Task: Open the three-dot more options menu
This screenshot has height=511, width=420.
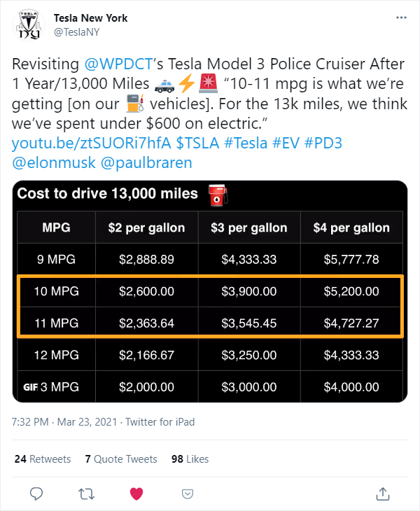Action: click(x=401, y=17)
